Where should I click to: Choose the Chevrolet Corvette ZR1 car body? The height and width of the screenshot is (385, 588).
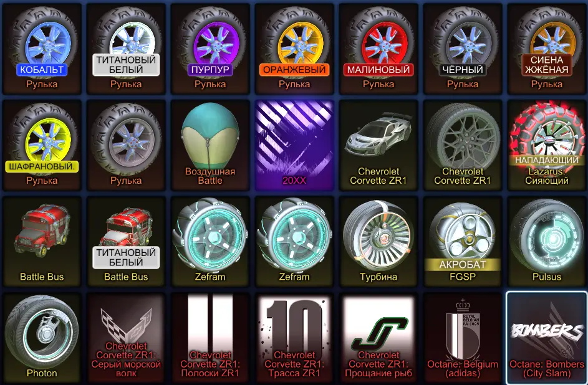(378, 145)
